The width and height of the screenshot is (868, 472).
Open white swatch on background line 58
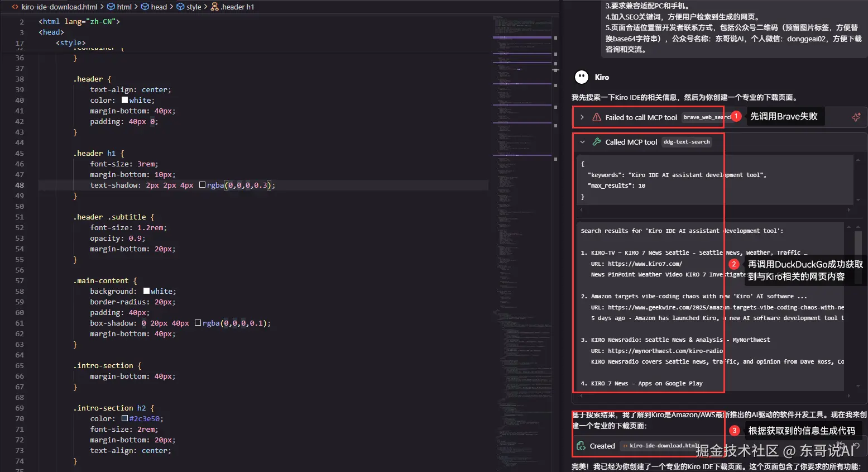coord(146,291)
